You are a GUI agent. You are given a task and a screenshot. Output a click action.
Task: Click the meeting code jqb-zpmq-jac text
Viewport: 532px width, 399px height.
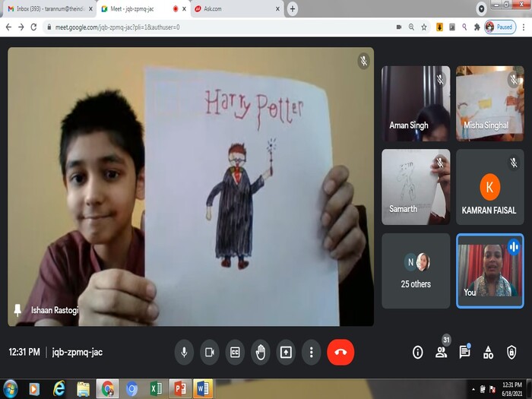tap(77, 352)
